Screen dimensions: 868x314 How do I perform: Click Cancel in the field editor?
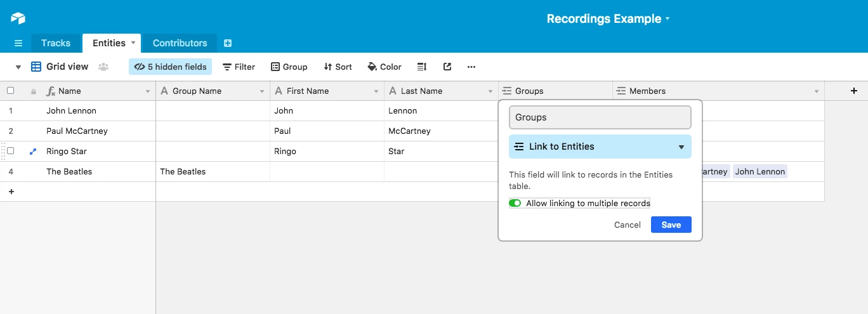tap(628, 225)
